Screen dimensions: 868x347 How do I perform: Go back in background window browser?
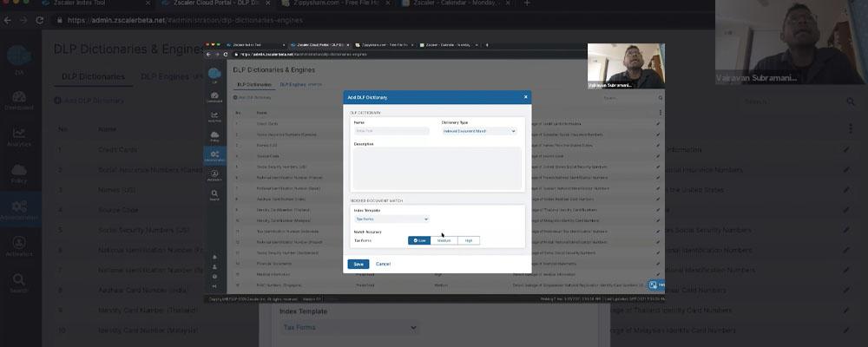coord(7,20)
